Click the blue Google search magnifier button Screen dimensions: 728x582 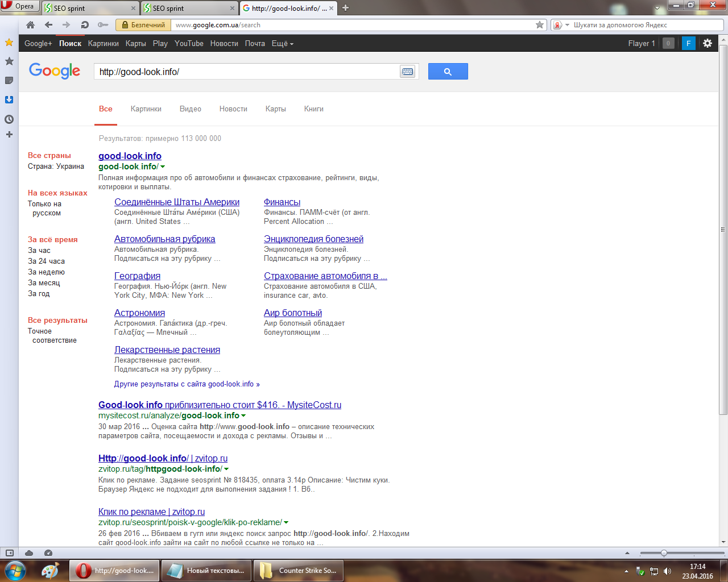(448, 72)
